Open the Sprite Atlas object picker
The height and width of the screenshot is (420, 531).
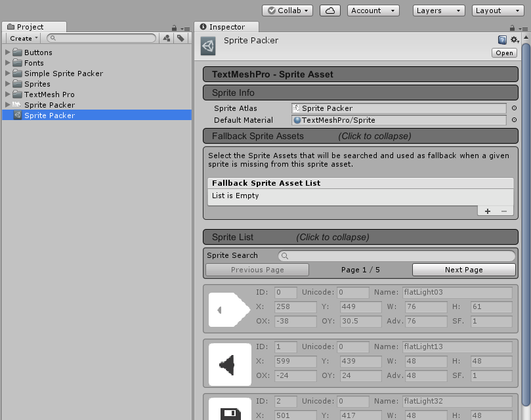click(x=514, y=108)
